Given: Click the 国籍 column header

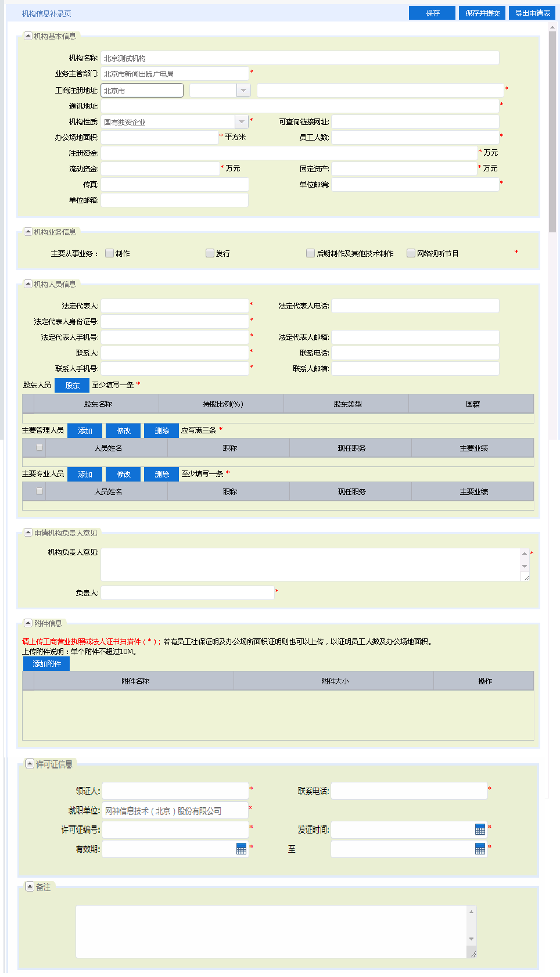Looking at the screenshot, I should pyautogui.click(x=472, y=404).
